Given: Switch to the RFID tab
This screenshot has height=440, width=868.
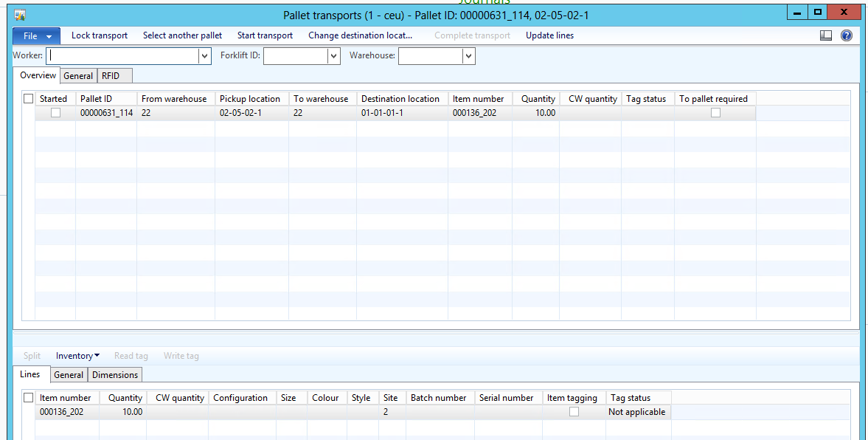Looking at the screenshot, I should (x=111, y=76).
